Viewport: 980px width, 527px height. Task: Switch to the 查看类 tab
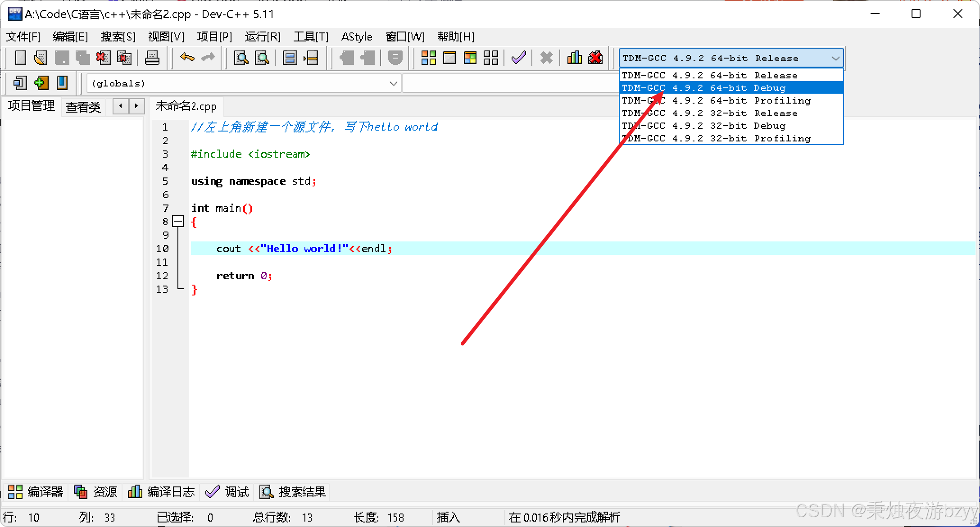coord(83,107)
